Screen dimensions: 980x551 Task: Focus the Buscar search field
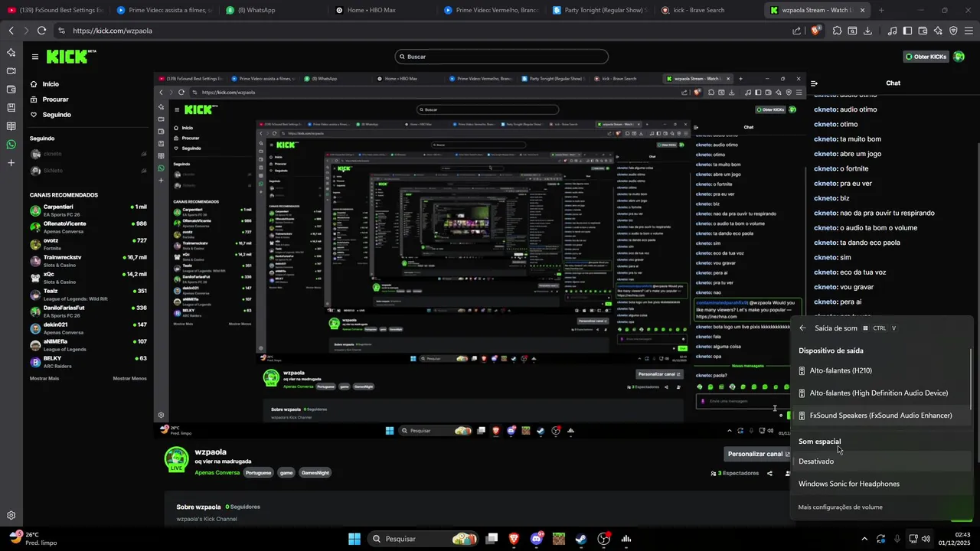click(x=501, y=57)
